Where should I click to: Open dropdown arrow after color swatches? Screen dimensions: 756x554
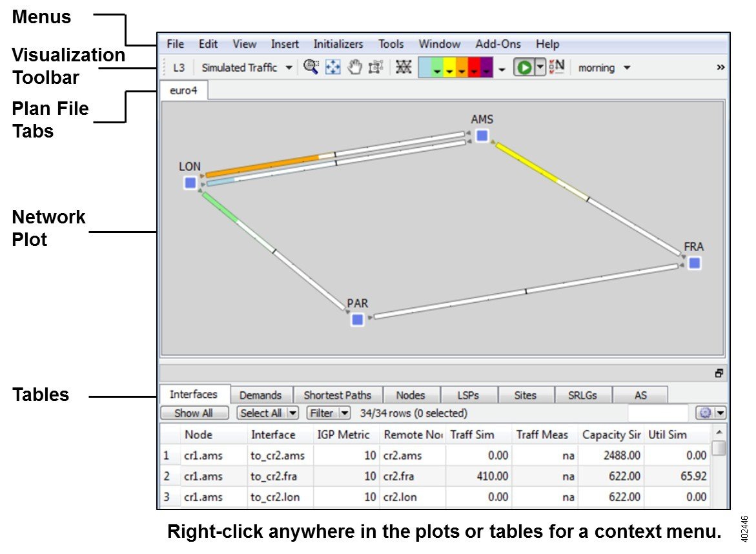[502, 70]
